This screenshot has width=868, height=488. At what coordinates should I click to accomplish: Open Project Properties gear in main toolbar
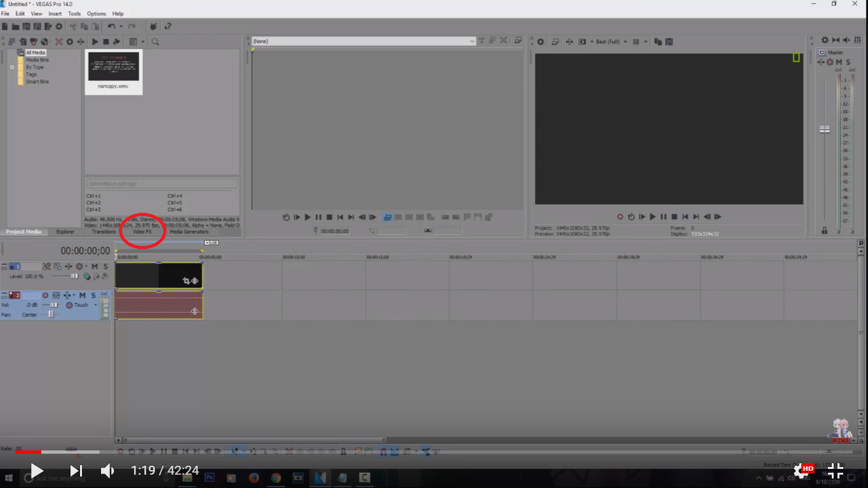(x=59, y=26)
